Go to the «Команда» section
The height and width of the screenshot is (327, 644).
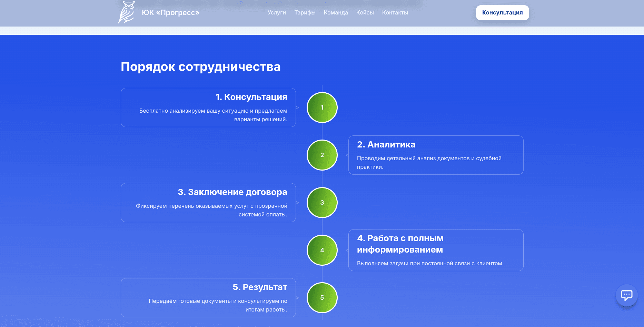coord(335,12)
